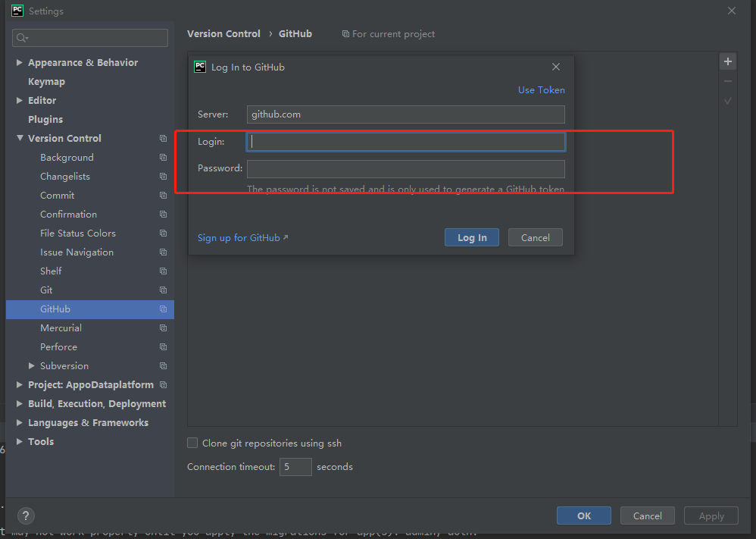756x539 pixels.
Task: Click the project-level icon beside GitHub row
Action: click(164, 309)
